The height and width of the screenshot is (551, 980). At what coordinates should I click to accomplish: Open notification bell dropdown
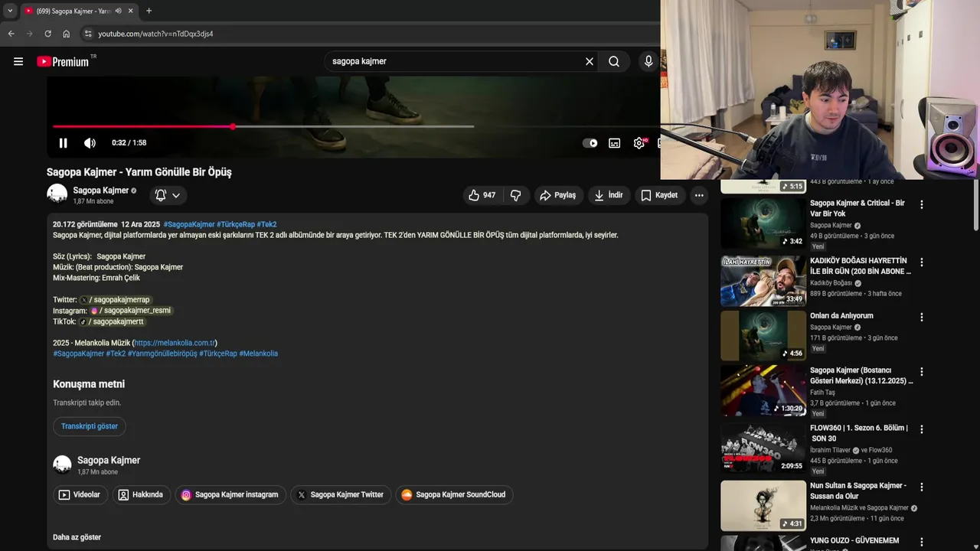pyautogui.click(x=168, y=195)
